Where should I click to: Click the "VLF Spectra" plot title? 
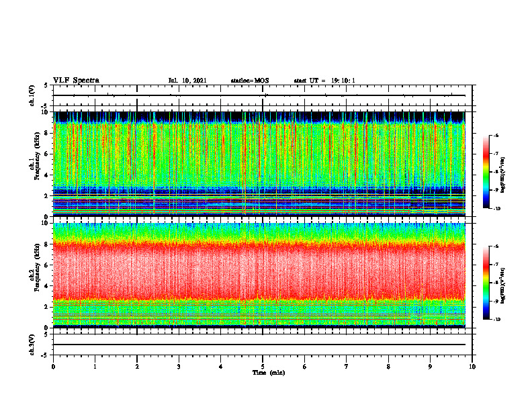(76, 81)
